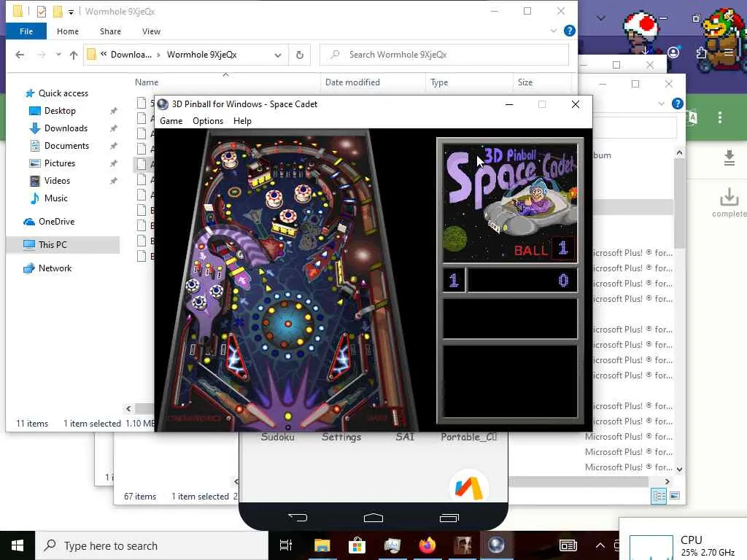Viewport: 747px width, 560px height.
Task: Expand the ribbon chevron in Explorer
Action: [x=553, y=31]
